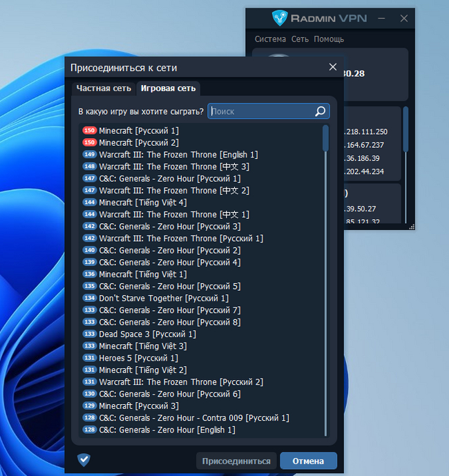Click the Поиск search input field
449x476 pixels.
(x=261, y=111)
